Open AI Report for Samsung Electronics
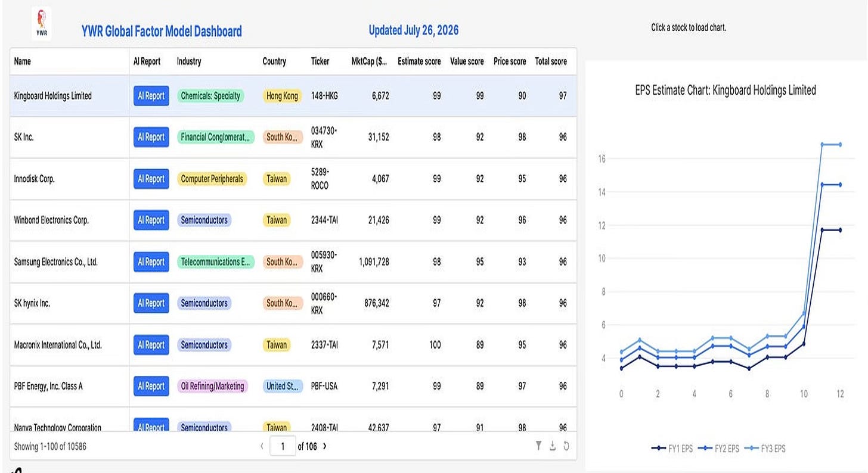Screen dimensions: 868x473 point(151,262)
